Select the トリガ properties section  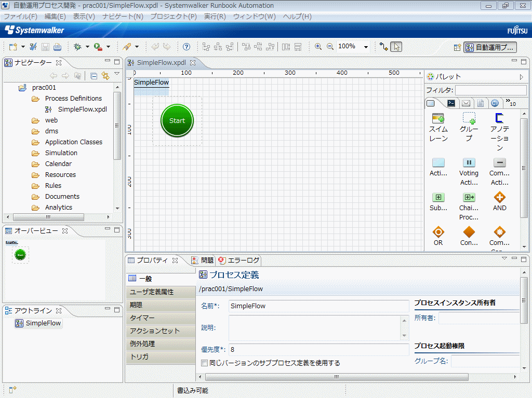pos(161,356)
